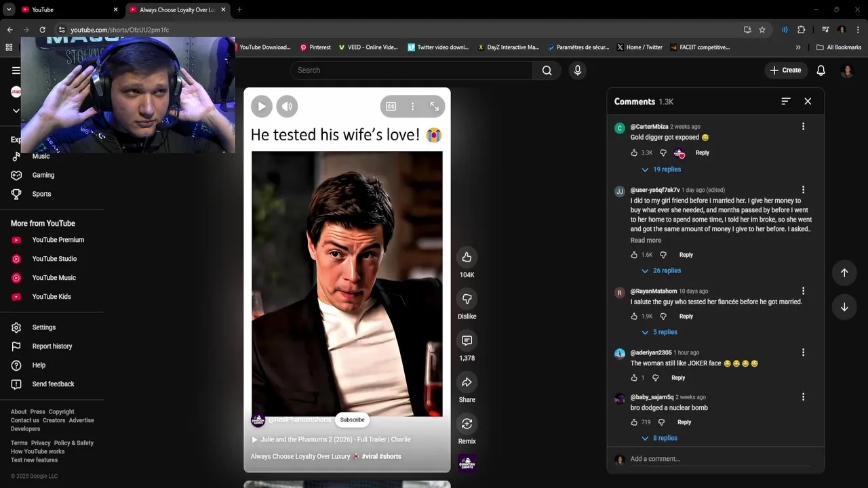
Task: Dislike the Short
Action: [467, 299]
